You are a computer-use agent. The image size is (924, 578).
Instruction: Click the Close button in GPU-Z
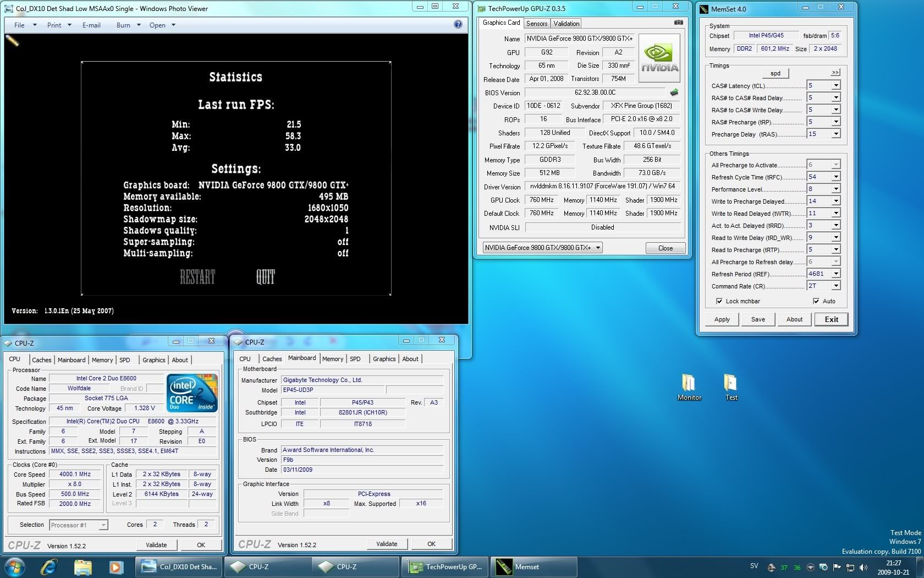(665, 248)
